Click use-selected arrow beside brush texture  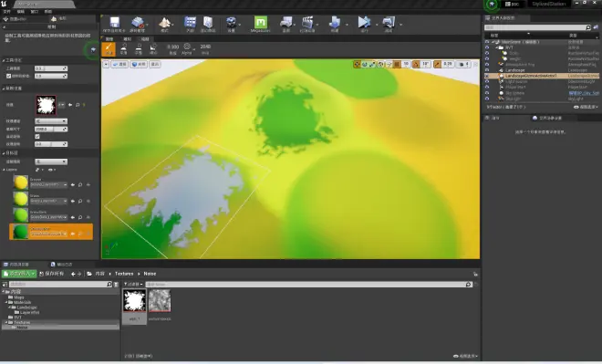[x=70, y=104]
